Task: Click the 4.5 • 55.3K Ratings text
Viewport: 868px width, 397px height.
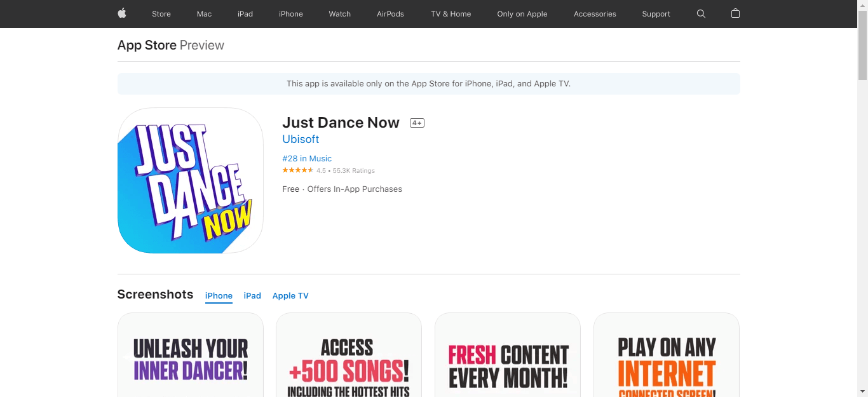Action: click(346, 171)
